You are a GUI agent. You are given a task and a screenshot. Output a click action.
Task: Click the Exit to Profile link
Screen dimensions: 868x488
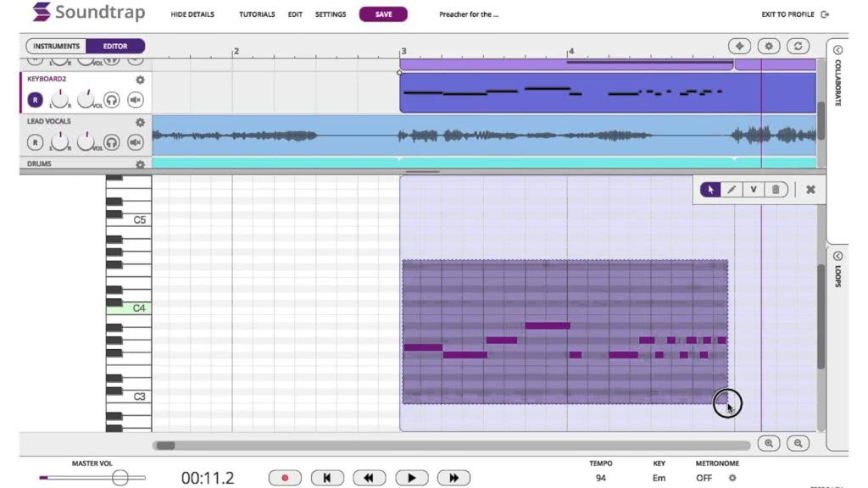(795, 14)
